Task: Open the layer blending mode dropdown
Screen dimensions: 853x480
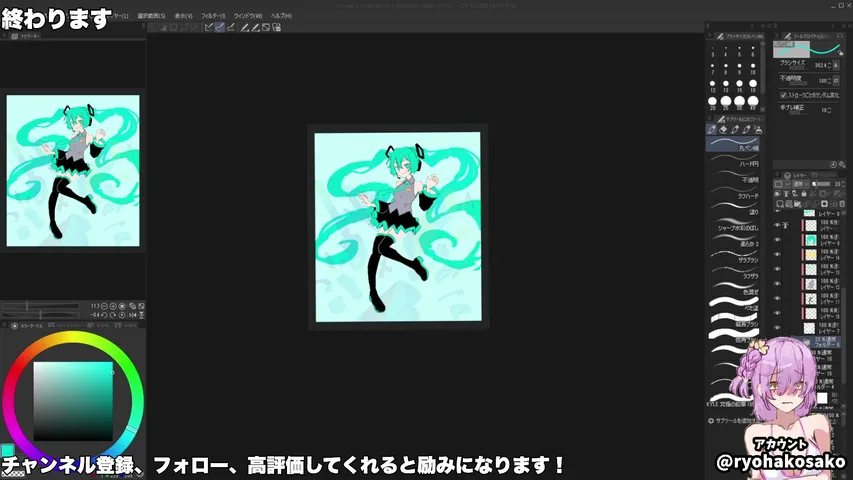Action: [801, 184]
